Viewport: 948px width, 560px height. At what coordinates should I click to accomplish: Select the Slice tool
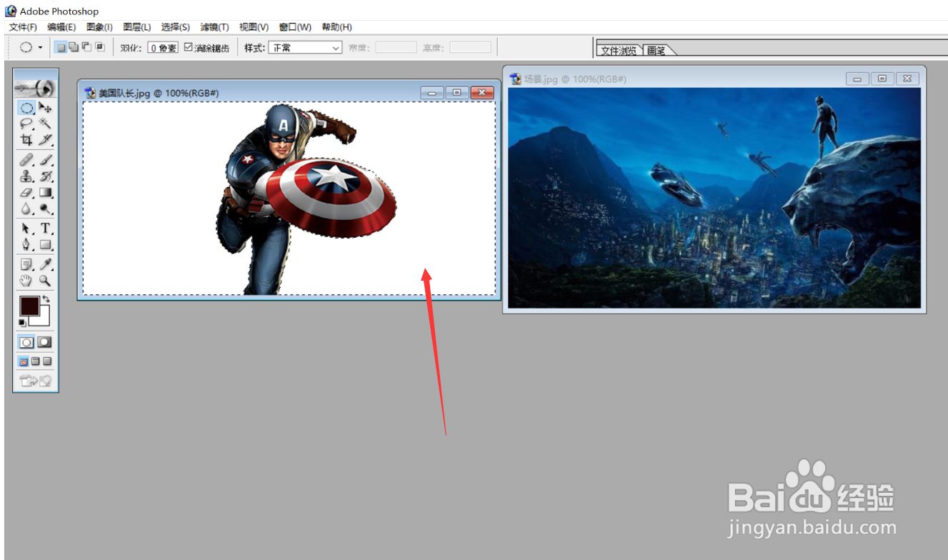[x=45, y=141]
